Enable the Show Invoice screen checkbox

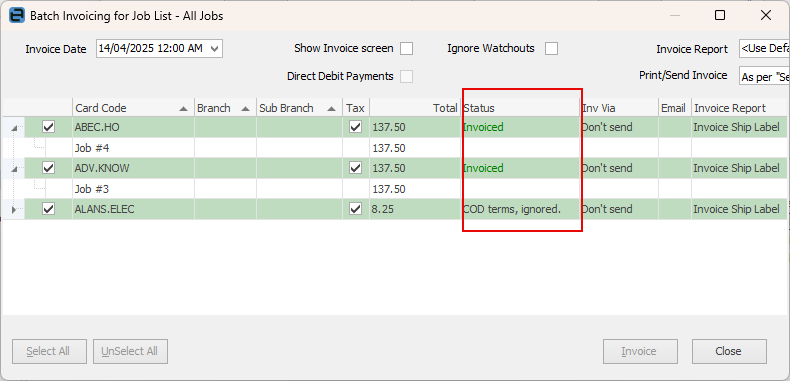coord(406,49)
